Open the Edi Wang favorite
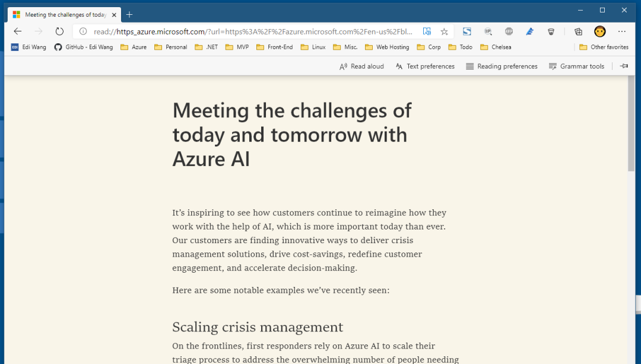The height and width of the screenshot is (364, 641). point(28,47)
